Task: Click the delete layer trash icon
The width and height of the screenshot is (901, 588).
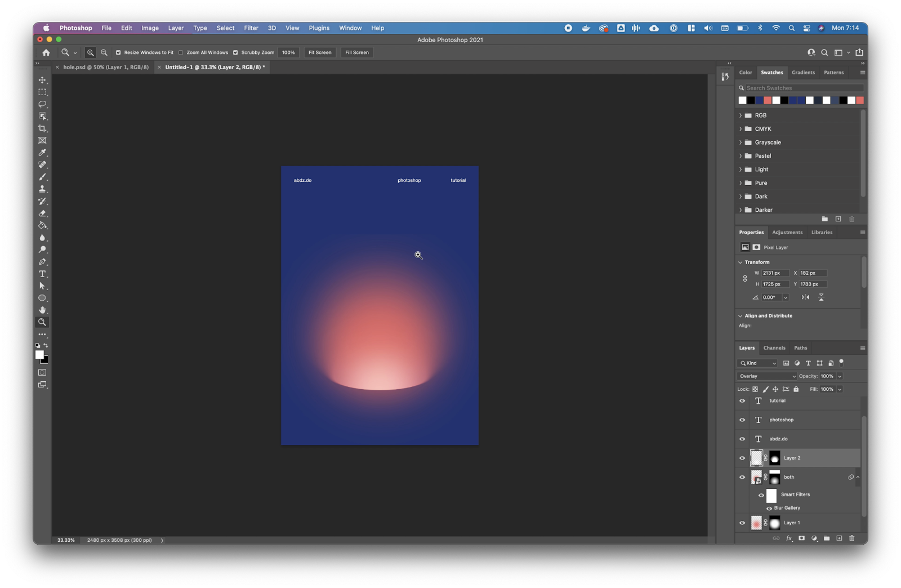Action: coord(851,538)
